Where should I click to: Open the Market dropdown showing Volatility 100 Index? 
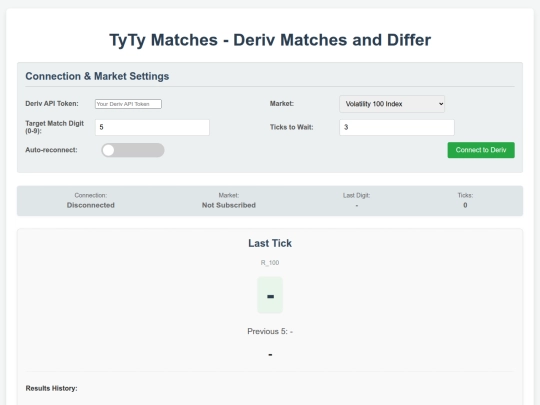pyautogui.click(x=392, y=104)
